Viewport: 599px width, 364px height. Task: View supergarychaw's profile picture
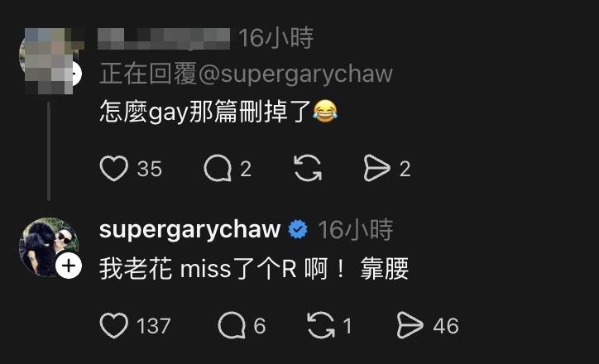pyautogui.click(x=49, y=247)
